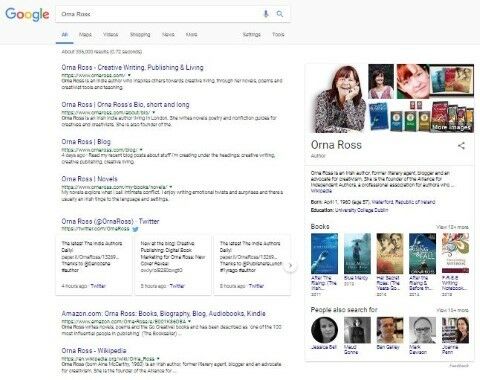Screen dimensions: 480x380
Task: Select the All tab
Action: (65, 35)
